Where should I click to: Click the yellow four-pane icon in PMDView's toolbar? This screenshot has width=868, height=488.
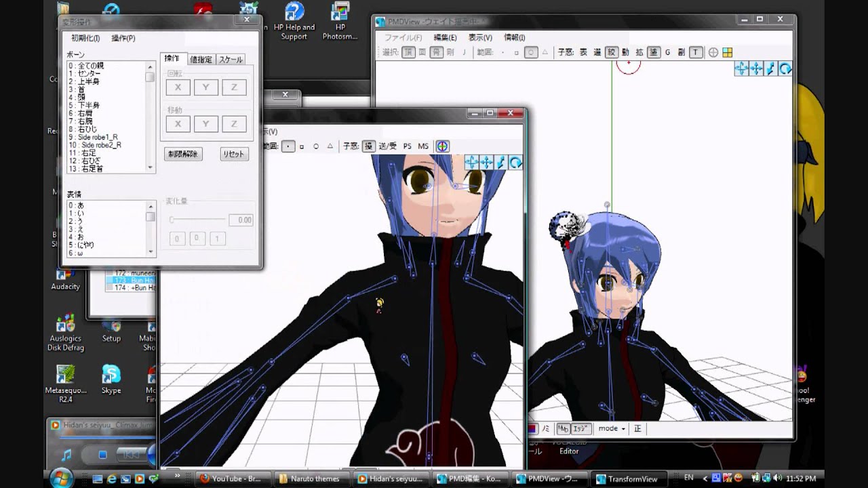[x=727, y=52]
